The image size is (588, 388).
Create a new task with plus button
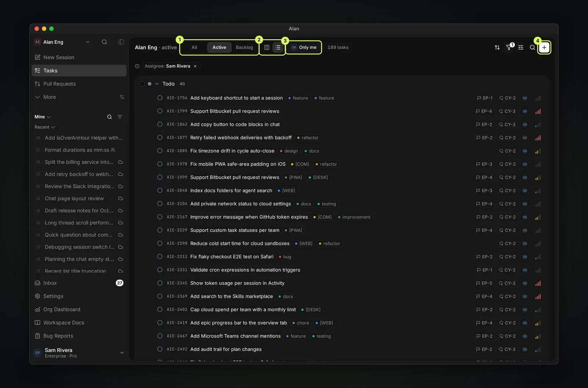point(544,47)
